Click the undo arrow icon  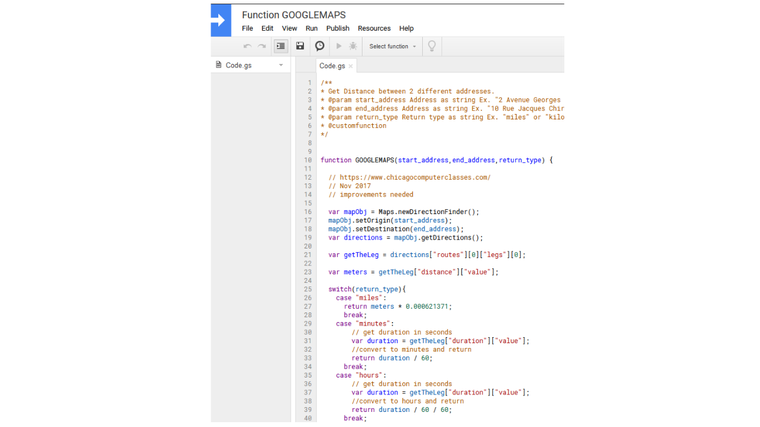247,46
